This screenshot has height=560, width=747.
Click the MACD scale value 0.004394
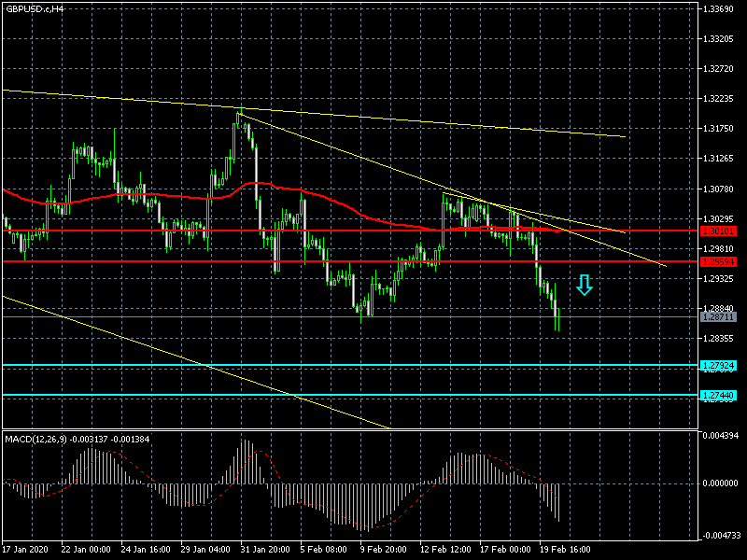pyautogui.click(x=720, y=436)
